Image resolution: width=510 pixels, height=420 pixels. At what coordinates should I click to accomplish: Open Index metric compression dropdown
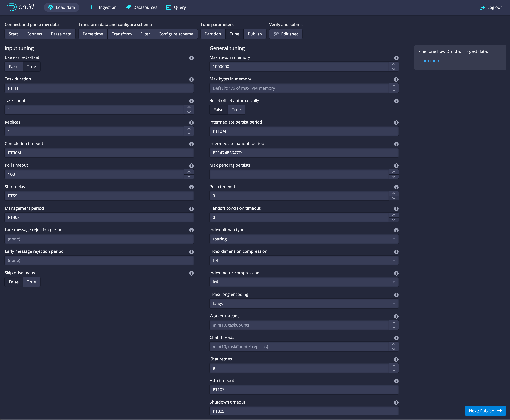click(304, 282)
